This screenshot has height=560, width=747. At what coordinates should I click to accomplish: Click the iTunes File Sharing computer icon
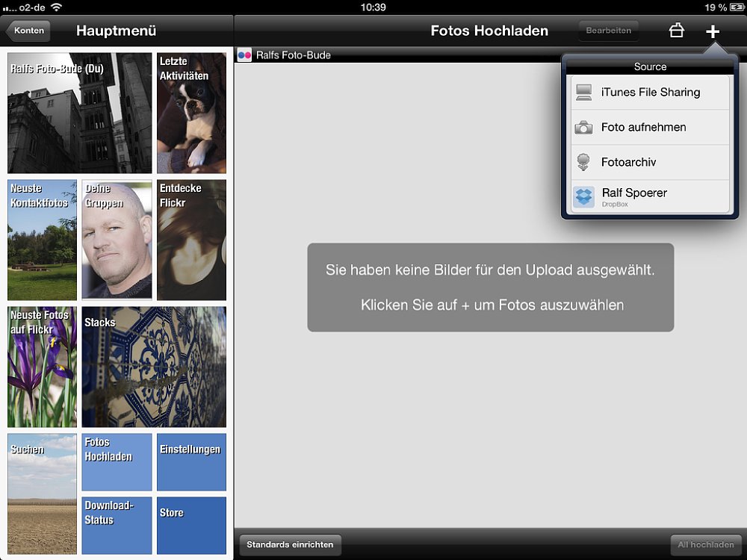tap(583, 93)
